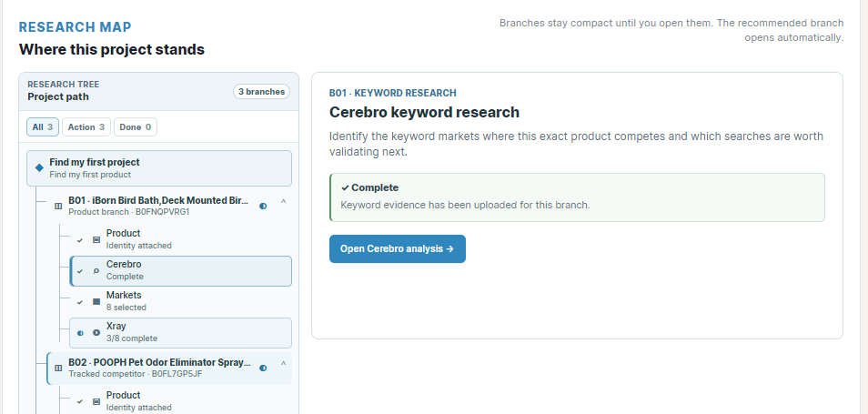Select the Cerebro Complete step
868x414 pixels.
(180, 270)
